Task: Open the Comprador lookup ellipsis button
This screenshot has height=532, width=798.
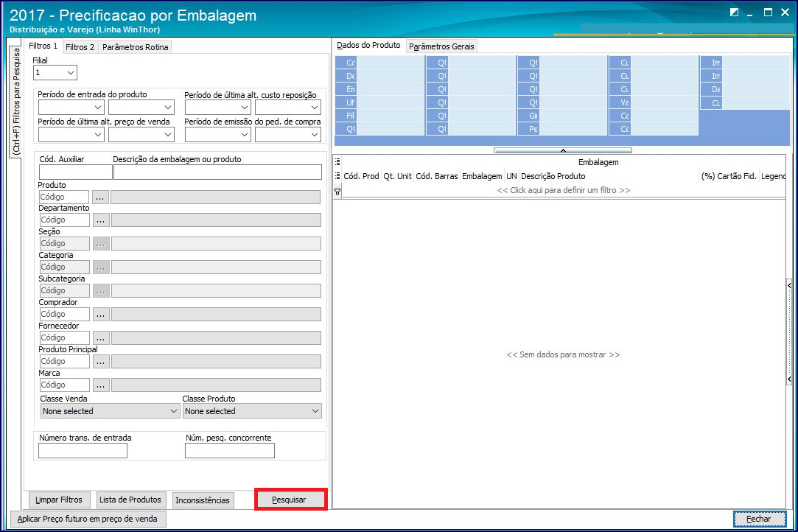Action: (101, 314)
